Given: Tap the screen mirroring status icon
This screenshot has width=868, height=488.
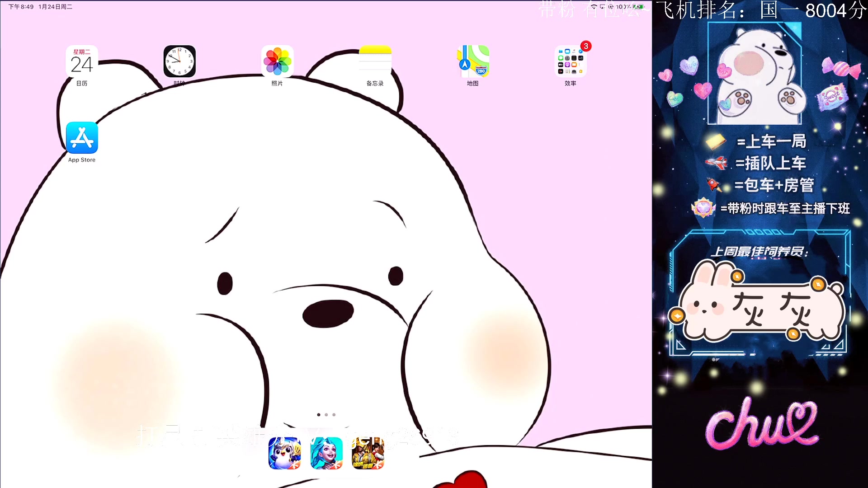Looking at the screenshot, I should click(x=603, y=7).
